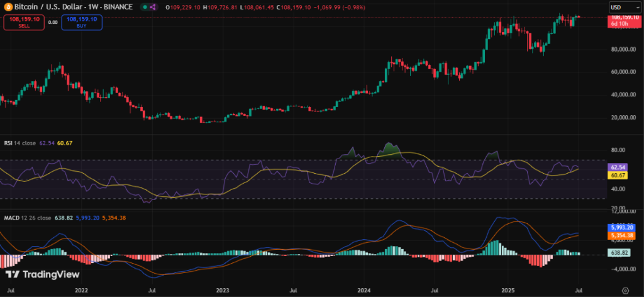
Task: Click the blue BUY 108,159.10 button
Action: click(x=82, y=22)
